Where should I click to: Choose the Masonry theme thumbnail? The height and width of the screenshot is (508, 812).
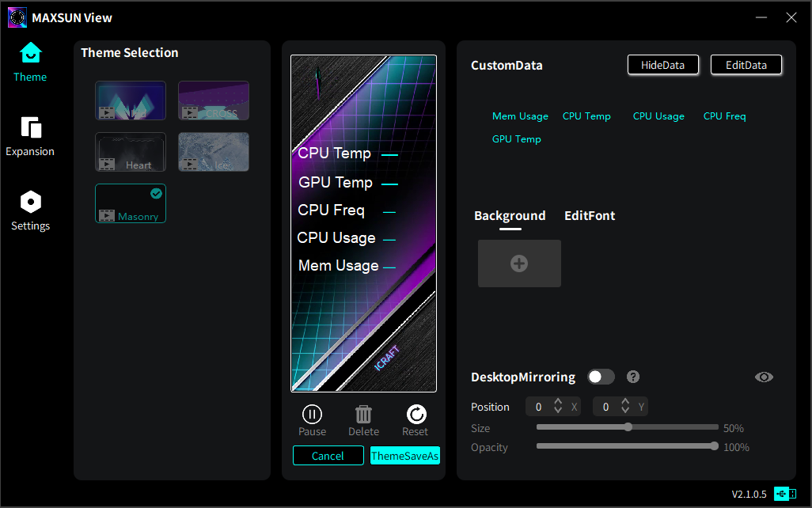point(131,203)
